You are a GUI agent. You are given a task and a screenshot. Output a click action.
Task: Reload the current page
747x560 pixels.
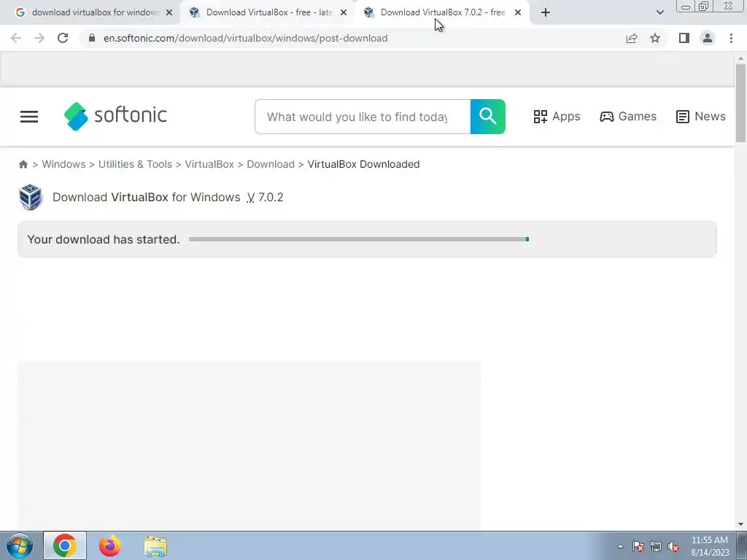click(63, 38)
